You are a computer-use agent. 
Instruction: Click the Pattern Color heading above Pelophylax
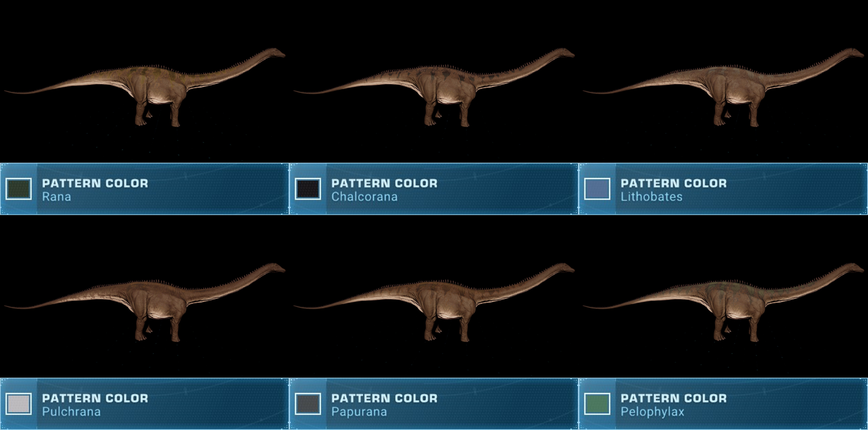674,398
